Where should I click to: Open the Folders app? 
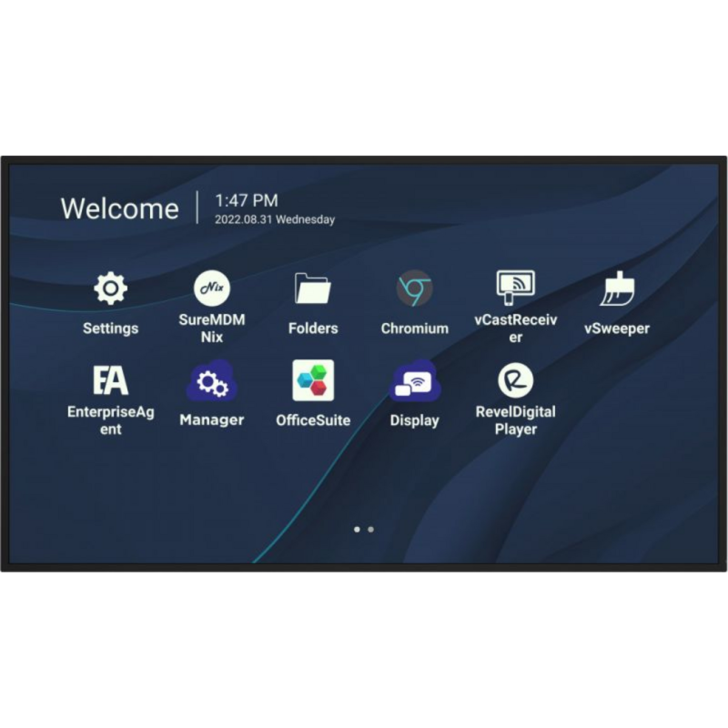pos(313,288)
